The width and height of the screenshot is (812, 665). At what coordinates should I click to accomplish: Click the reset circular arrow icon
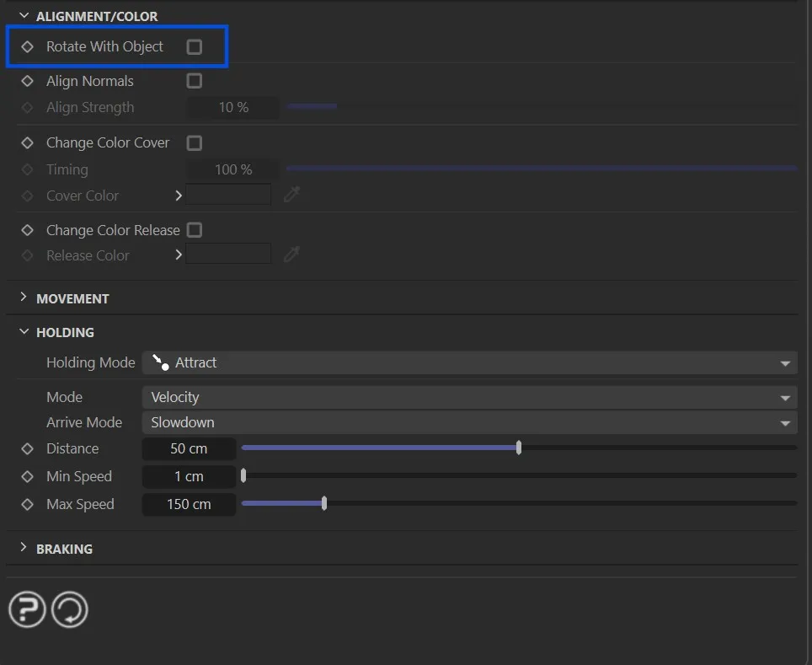(70, 609)
